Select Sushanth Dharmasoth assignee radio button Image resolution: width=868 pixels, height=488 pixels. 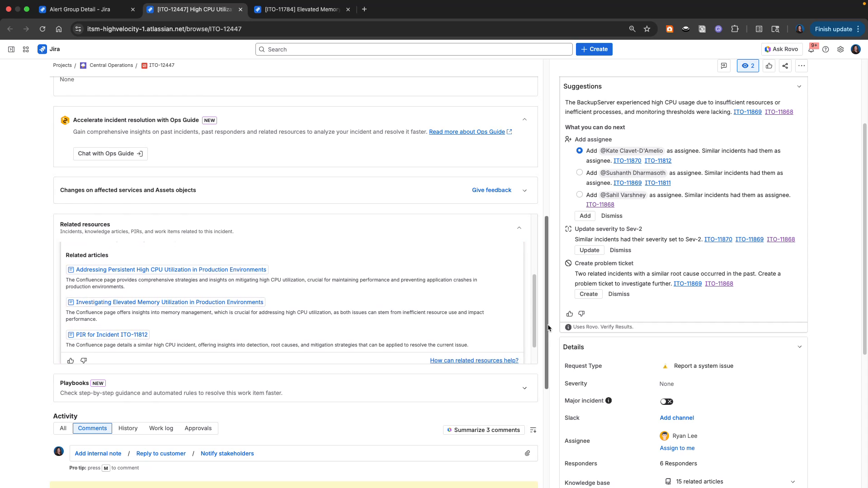pos(580,172)
